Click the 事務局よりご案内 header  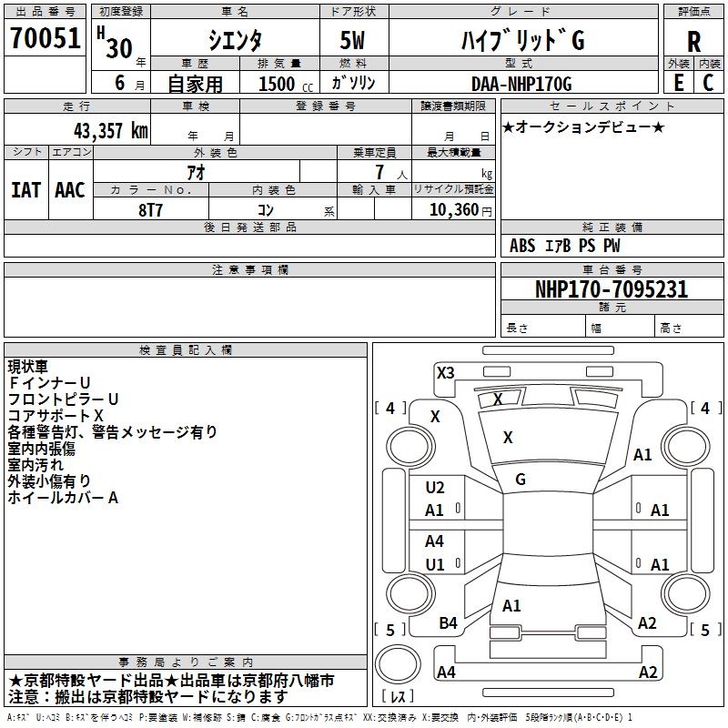pyautogui.click(x=186, y=662)
